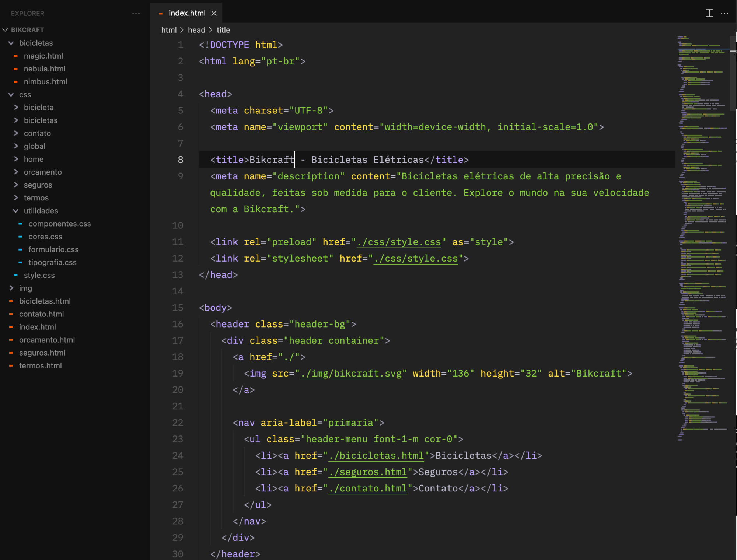The height and width of the screenshot is (560, 737).
Task: Follow ./css/style.css link on stylesheet line
Action: coord(416,259)
